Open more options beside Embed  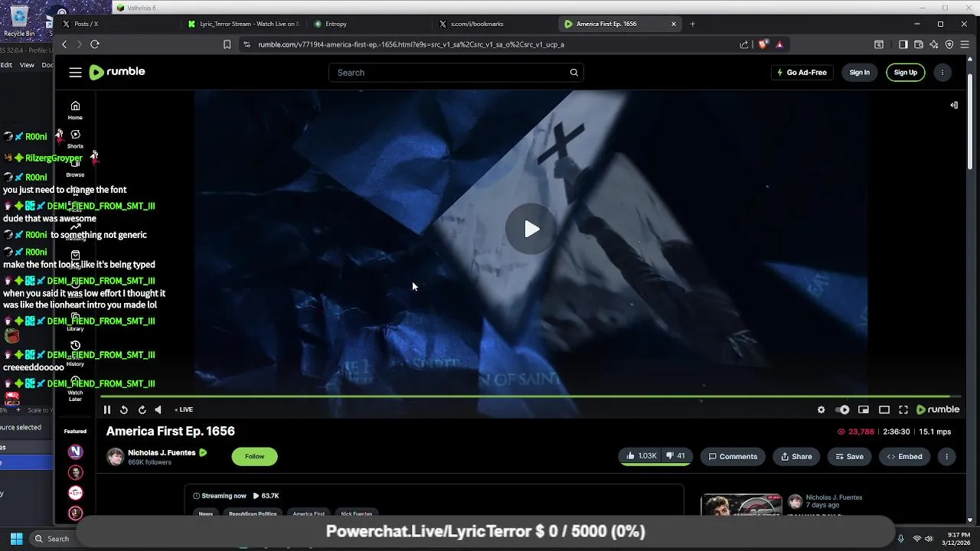coord(946,456)
